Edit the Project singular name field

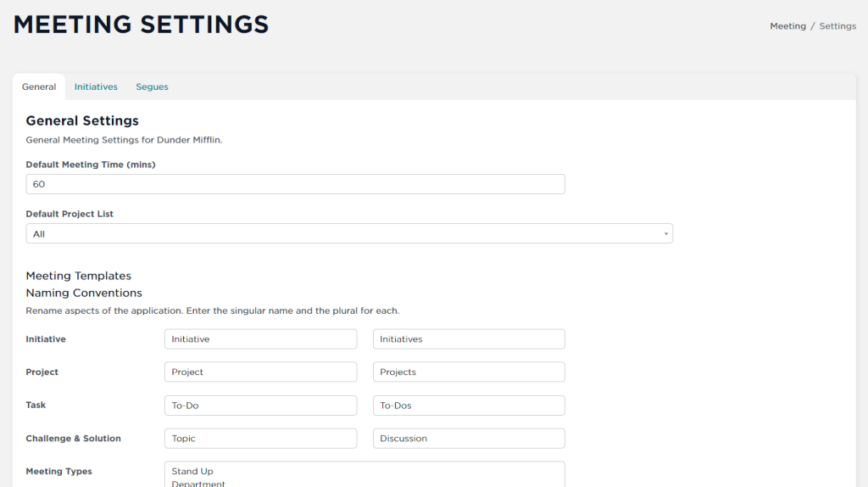tap(260, 372)
